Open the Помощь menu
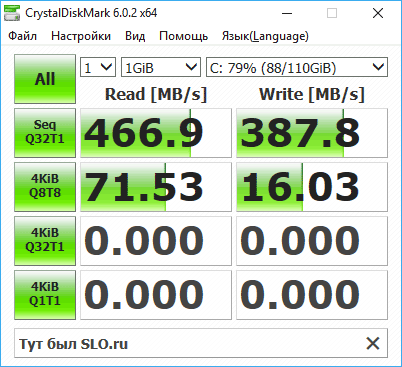This screenshot has height=367, width=402. (184, 36)
